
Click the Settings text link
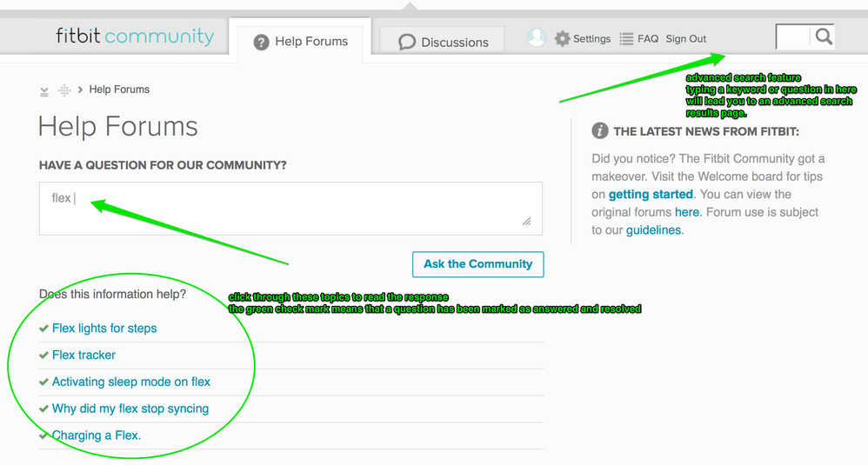[591, 39]
